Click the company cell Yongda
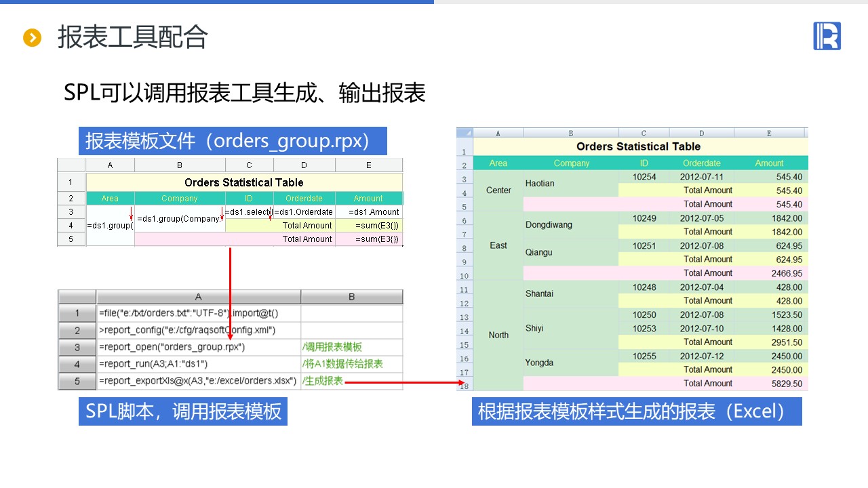 (x=571, y=363)
